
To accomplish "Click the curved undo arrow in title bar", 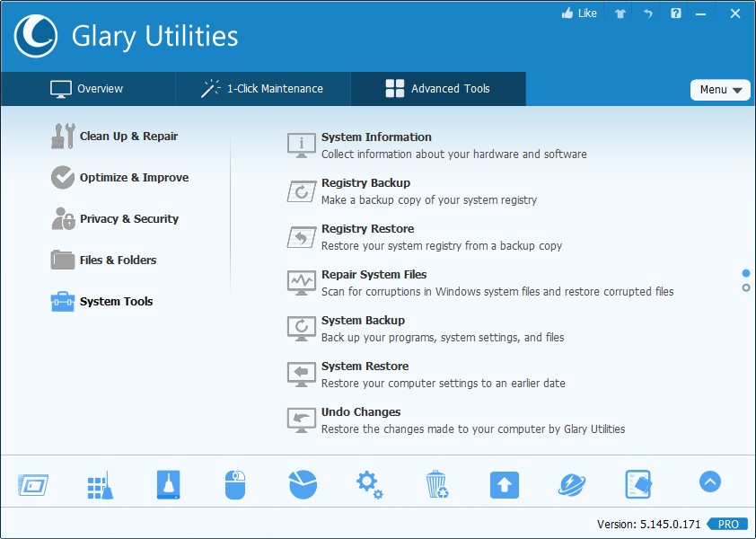I will point(647,13).
